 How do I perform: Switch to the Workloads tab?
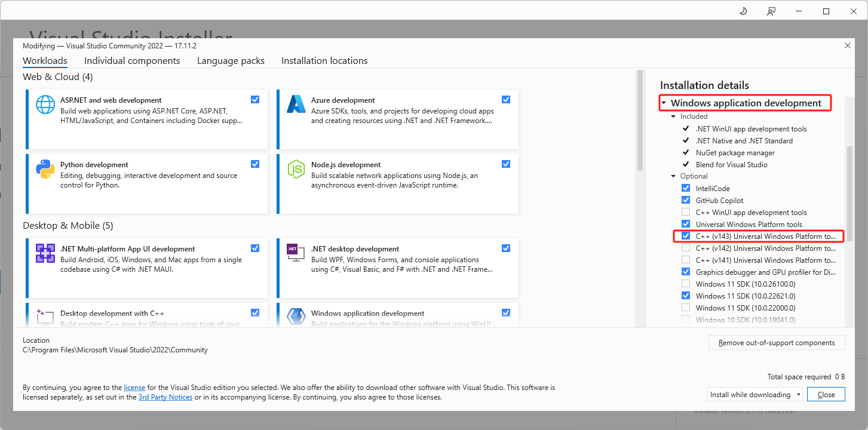[45, 61]
